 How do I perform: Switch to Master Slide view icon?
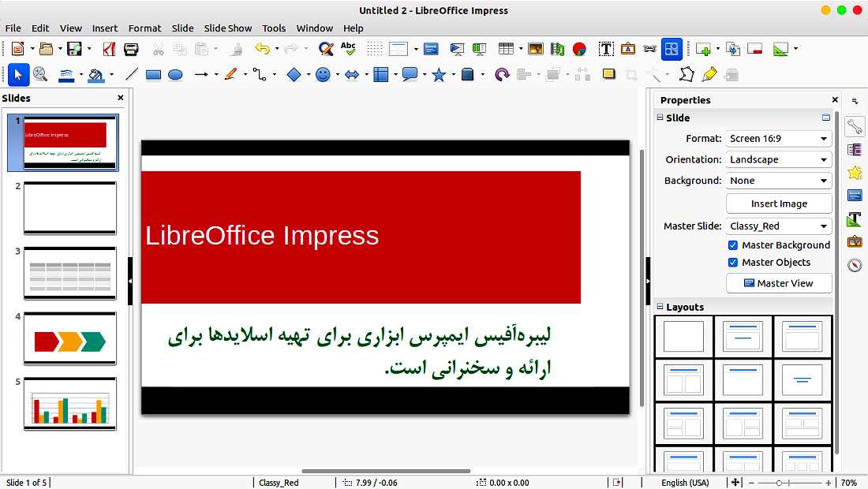point(431,49)
